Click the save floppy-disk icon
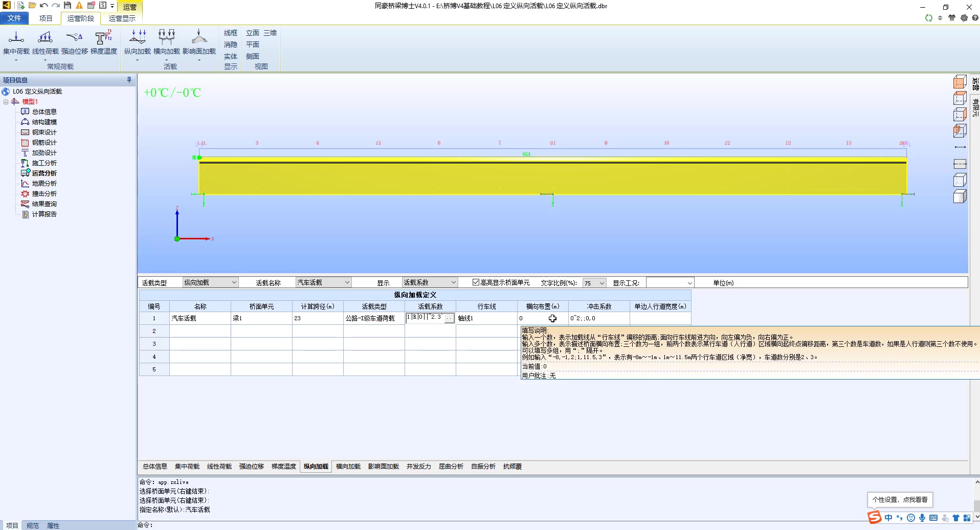 (68, 6)
